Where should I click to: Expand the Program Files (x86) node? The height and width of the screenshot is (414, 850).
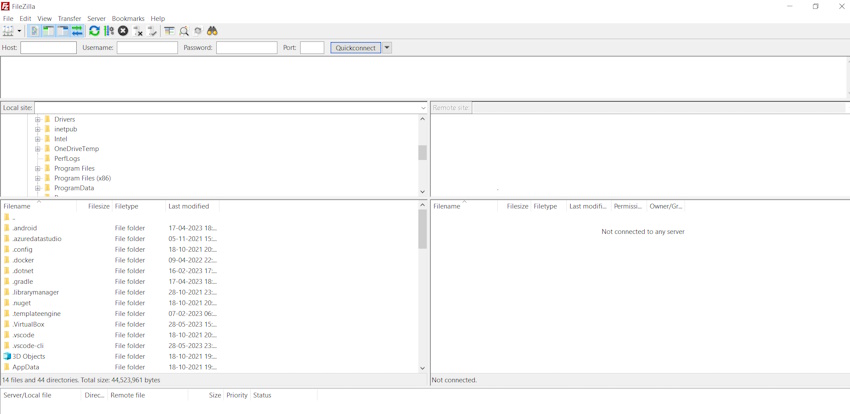[x=38, y=178]
